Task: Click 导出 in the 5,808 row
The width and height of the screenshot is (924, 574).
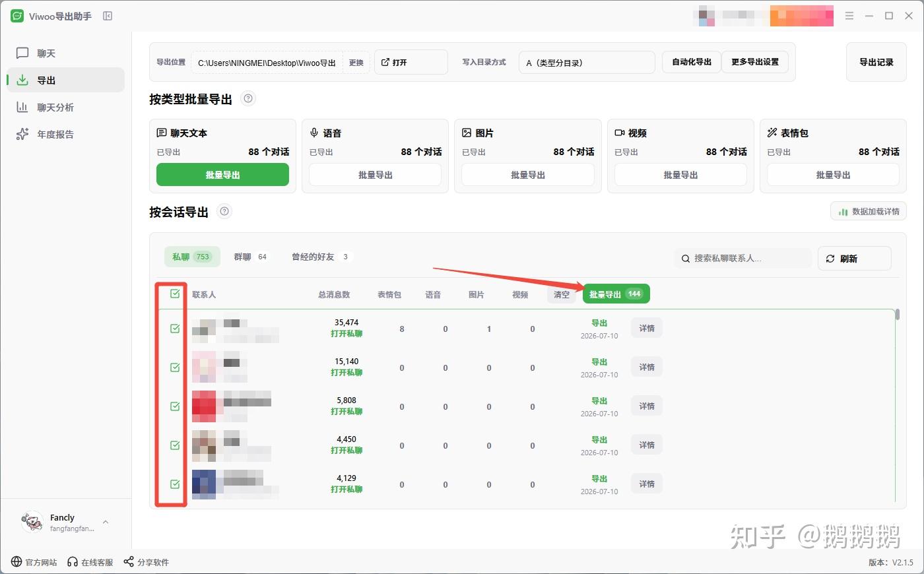Action: click(599, 401)
